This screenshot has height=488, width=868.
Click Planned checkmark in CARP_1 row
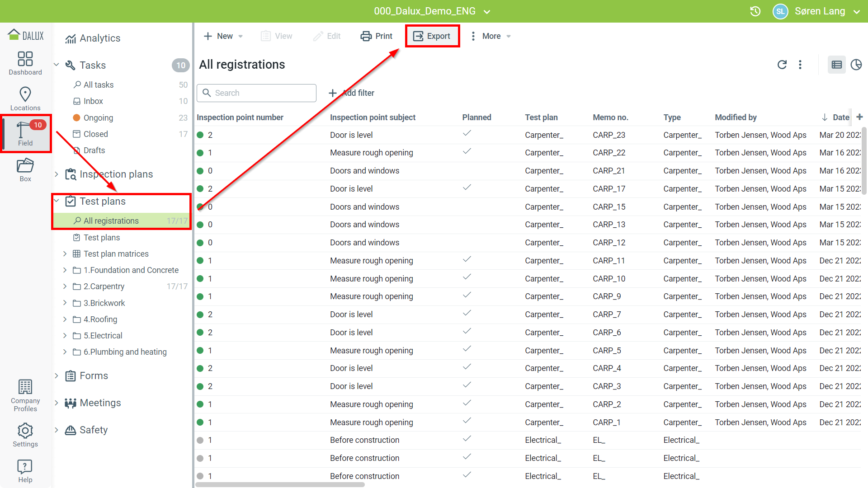[x=467, y=421]
